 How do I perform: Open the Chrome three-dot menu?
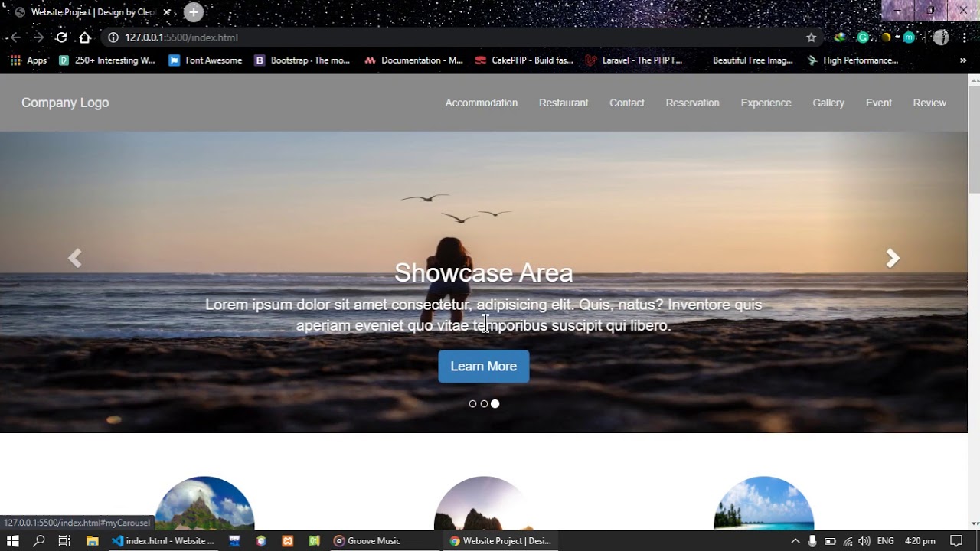tap(963, 37)
